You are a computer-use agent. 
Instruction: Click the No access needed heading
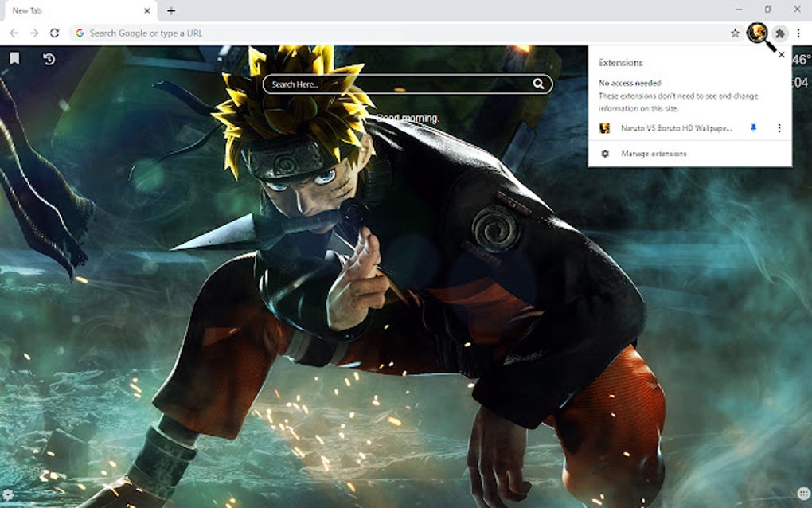[630, 83]
